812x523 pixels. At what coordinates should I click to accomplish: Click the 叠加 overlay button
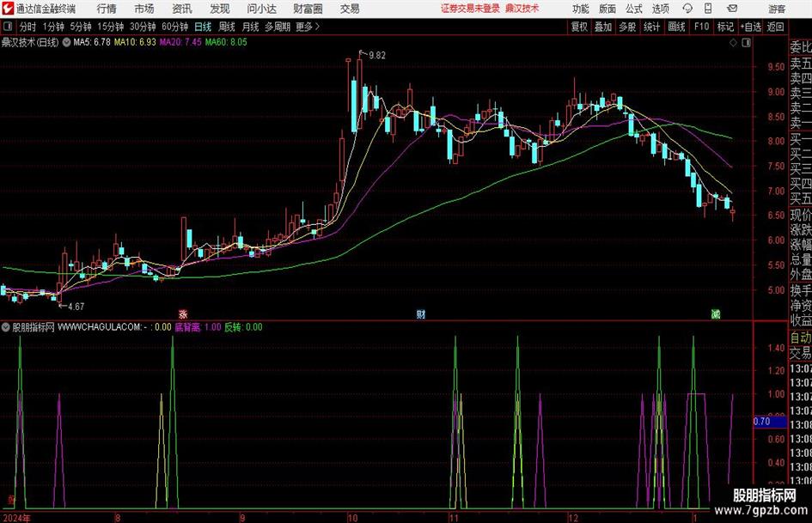[603, 27]
